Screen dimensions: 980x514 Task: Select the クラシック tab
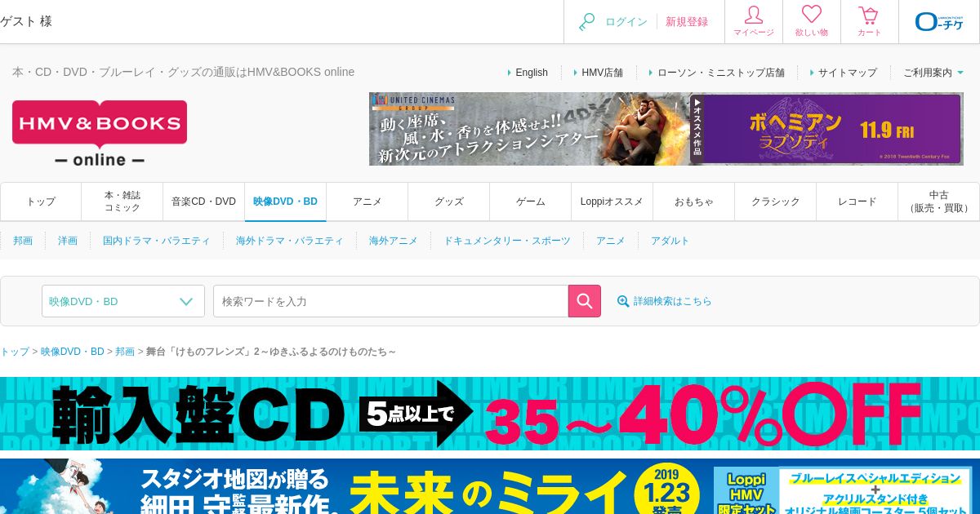pyautogui.click(x=776, y=202)
